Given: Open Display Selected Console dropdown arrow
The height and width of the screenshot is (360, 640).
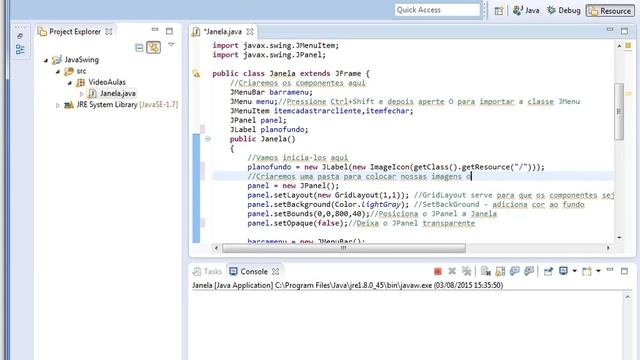Looking at the screenshot, I should [x=574, y=271].
